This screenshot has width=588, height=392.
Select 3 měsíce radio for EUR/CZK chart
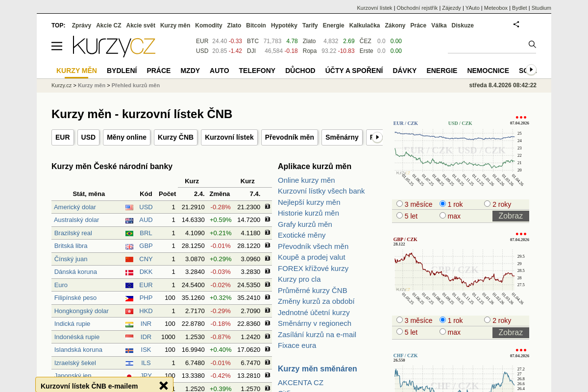(x=400, y=204)
